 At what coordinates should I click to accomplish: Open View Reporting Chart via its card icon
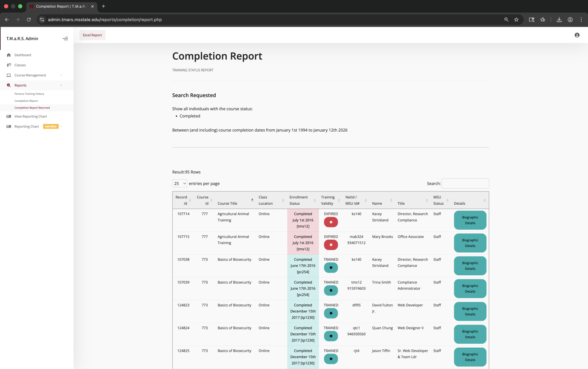[8, 116]
